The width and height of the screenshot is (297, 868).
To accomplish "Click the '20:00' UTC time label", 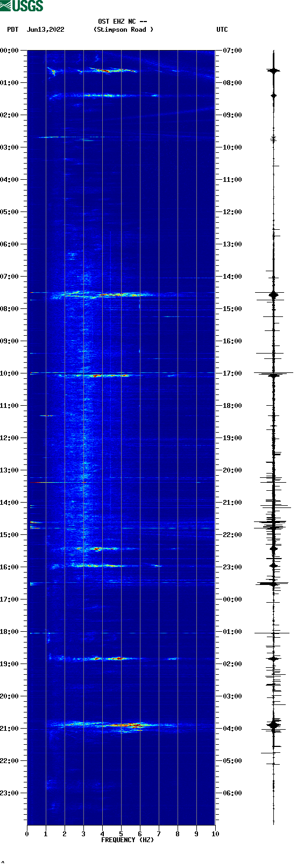I will click(x=232, y=470).
